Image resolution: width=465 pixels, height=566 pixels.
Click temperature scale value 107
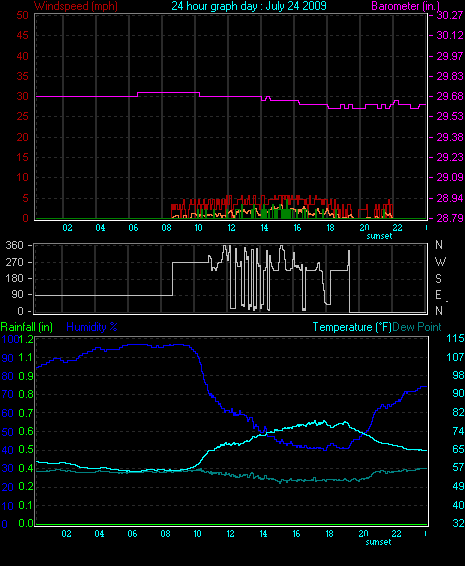click(x=455, y=357)
